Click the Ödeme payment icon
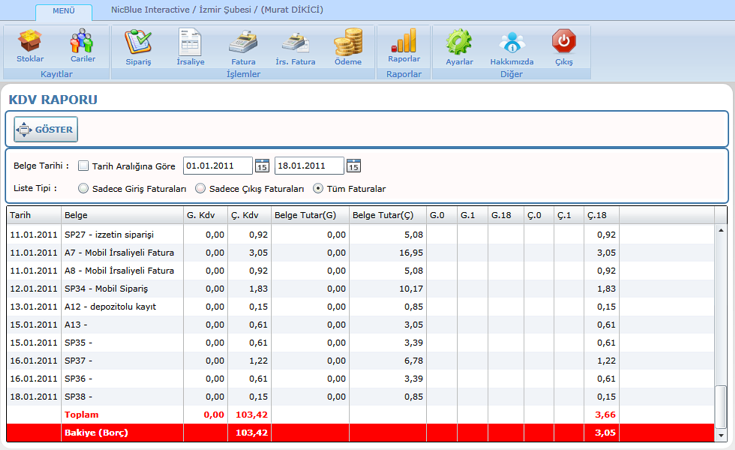This screenshot has width=735, height=450. coord(348,45)
